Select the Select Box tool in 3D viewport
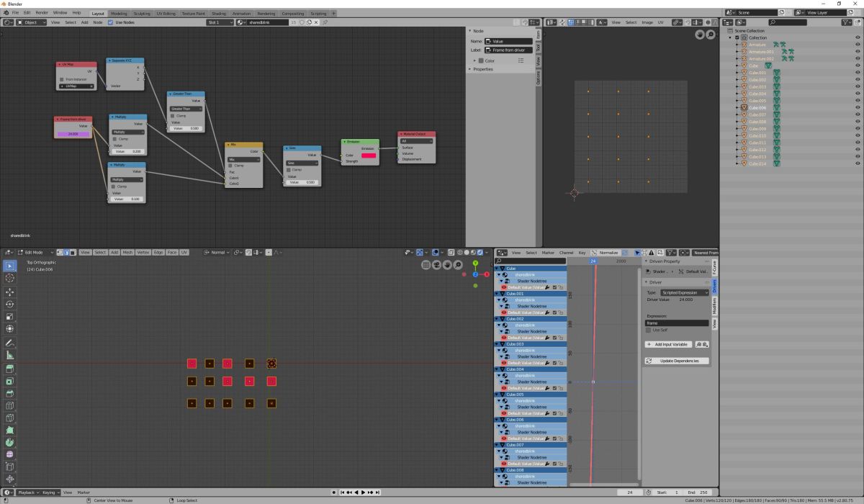Screen dimensions: 864x504 click(10, 266)
